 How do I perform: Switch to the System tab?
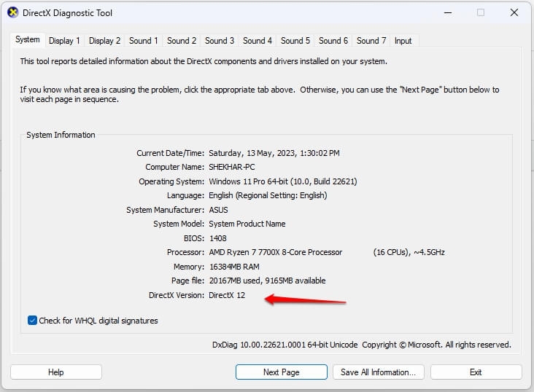[27, 40]
